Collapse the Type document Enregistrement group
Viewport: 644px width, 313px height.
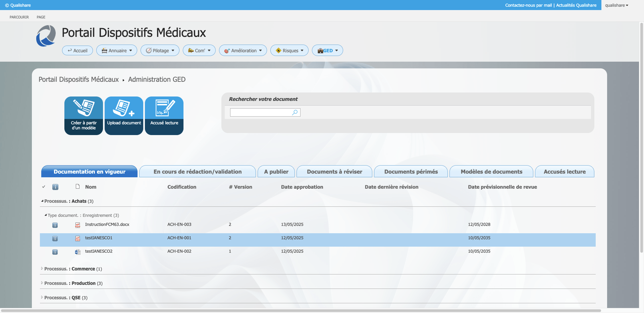point(46,215)
